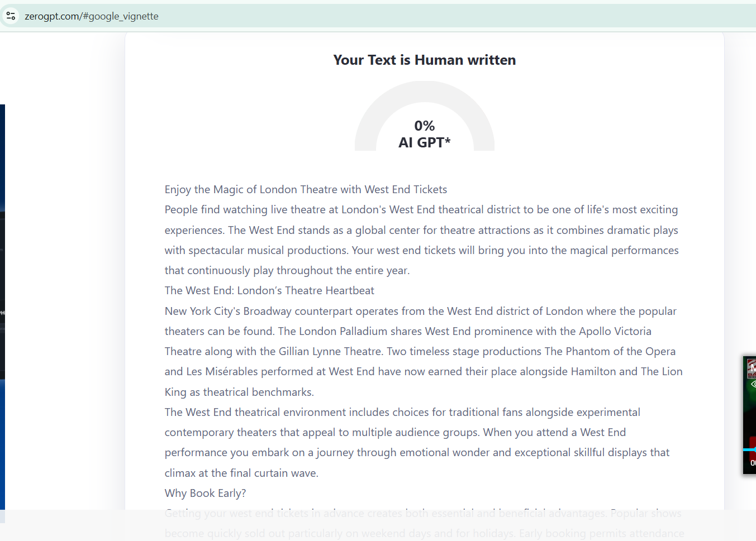Click the 0% AI GPT gauge result
756x541 pixels.
pos(425,116)
